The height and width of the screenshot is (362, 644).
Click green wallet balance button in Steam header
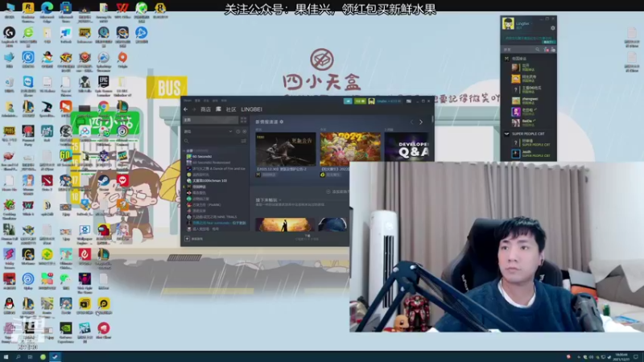(360, 101)
